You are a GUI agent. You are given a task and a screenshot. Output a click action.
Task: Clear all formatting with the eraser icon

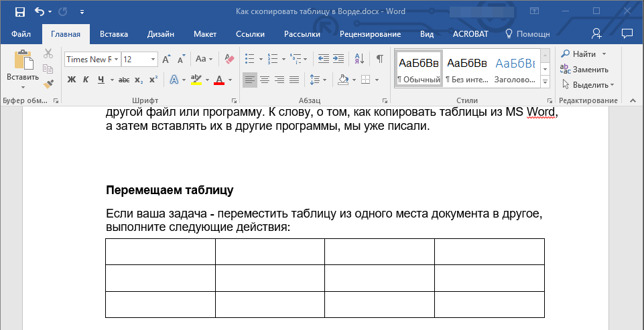click(x=230, y=59)
